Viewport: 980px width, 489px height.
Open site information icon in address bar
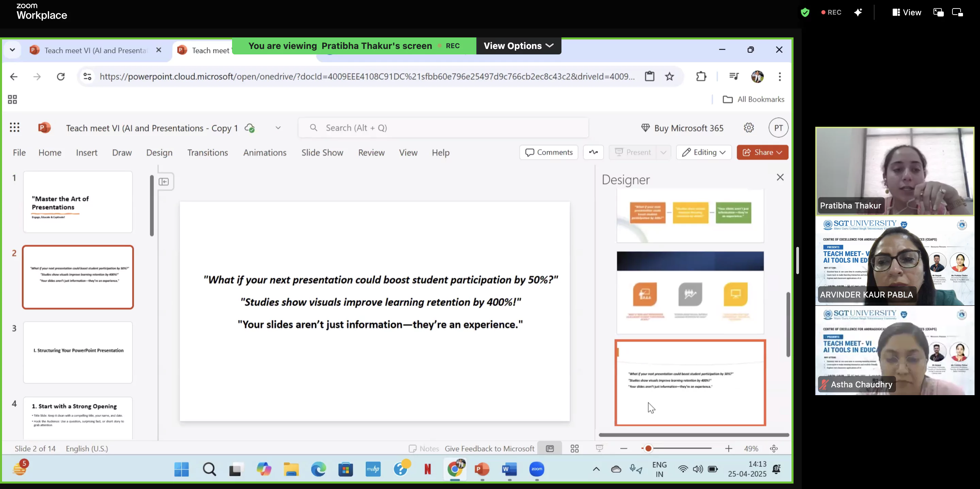coord(87,77)
